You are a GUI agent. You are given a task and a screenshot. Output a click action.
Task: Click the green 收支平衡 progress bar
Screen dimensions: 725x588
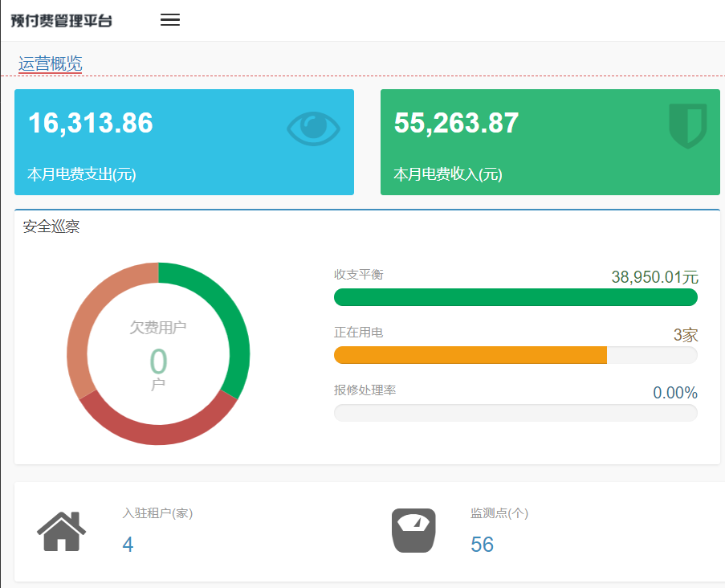tap(515, 297)
